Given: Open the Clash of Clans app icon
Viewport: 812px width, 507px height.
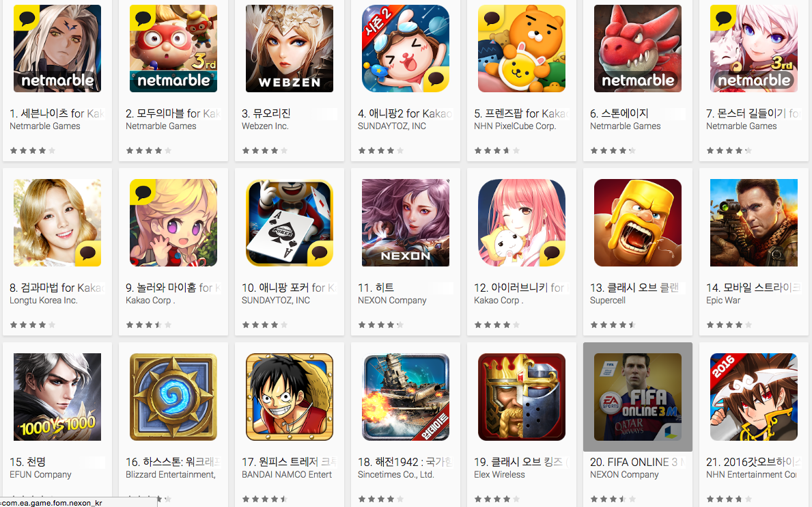Looking at the screenshot, I should [637, 223].
